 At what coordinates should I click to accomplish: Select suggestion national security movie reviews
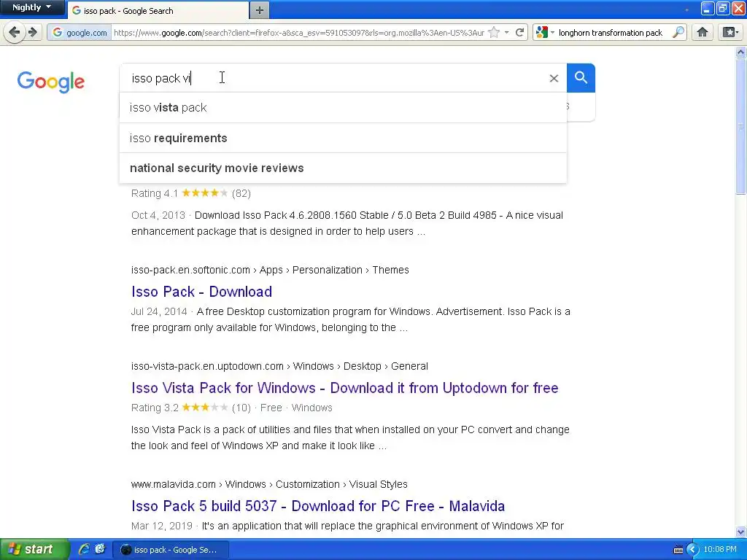click(x=343, y=168)
